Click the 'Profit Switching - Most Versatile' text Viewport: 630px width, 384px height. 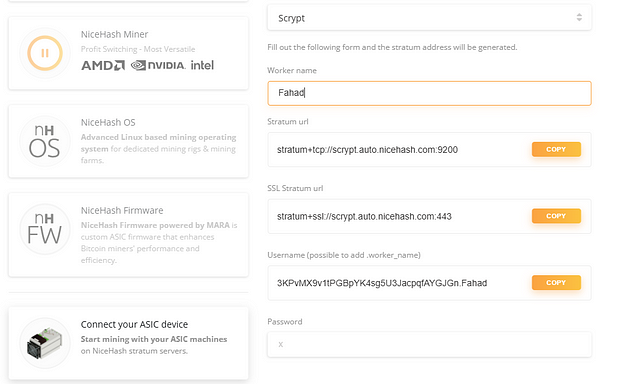point(138,49)
